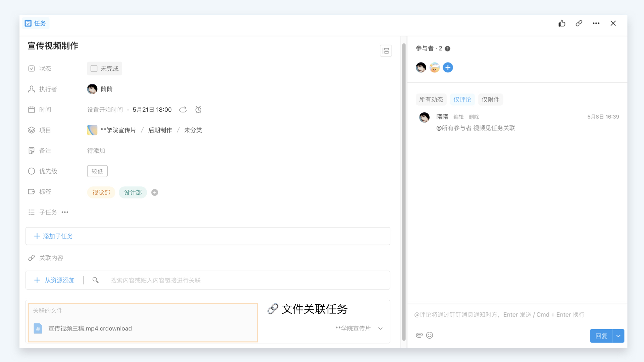Click the repeat cycle icon next to deadline
Viewport: 644px width, 362px height.
[183, 110]
